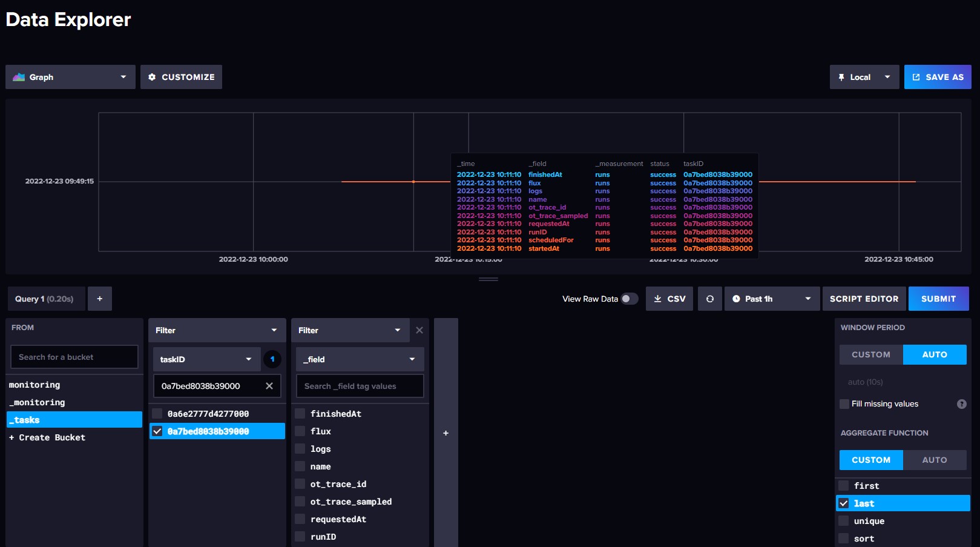Add a new query with plus icon
This screenshot has height=547, width=980.
tap(100, 299)
